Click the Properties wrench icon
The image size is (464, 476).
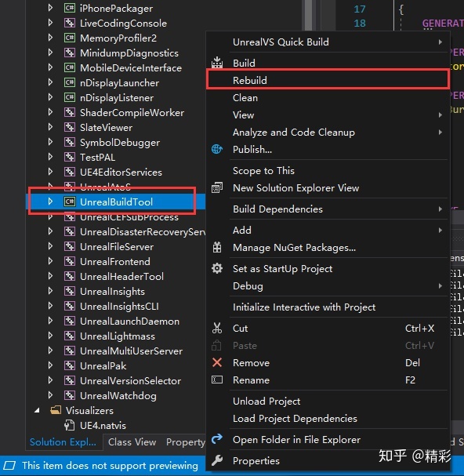click(217, 460)
